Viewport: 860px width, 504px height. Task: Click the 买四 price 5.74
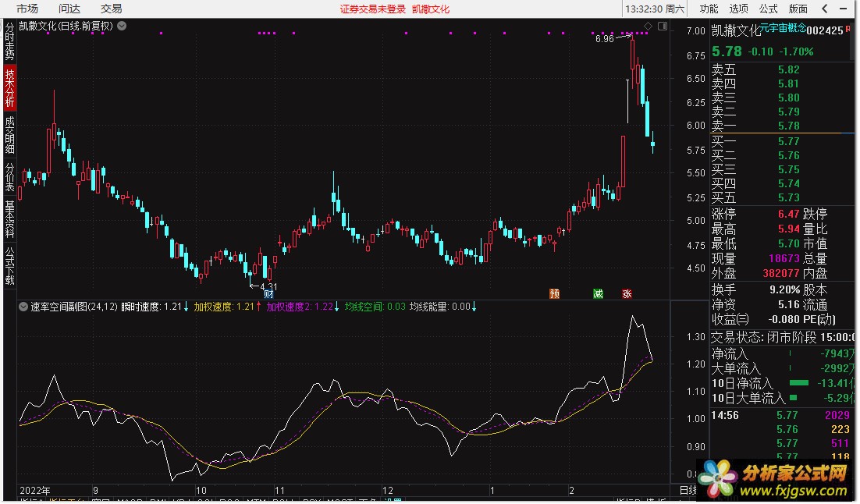click(789, 183)
